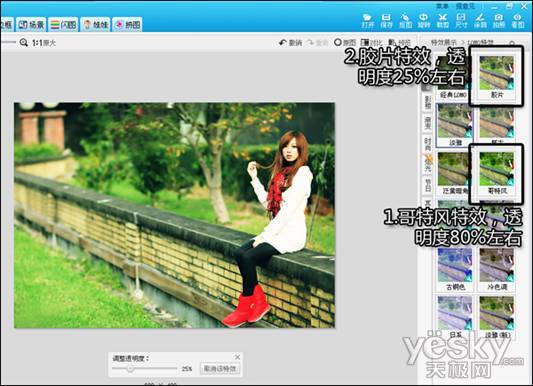The image size is (533, 386).
Task: Switch to the 场景 tab
Action: point(31,24)
